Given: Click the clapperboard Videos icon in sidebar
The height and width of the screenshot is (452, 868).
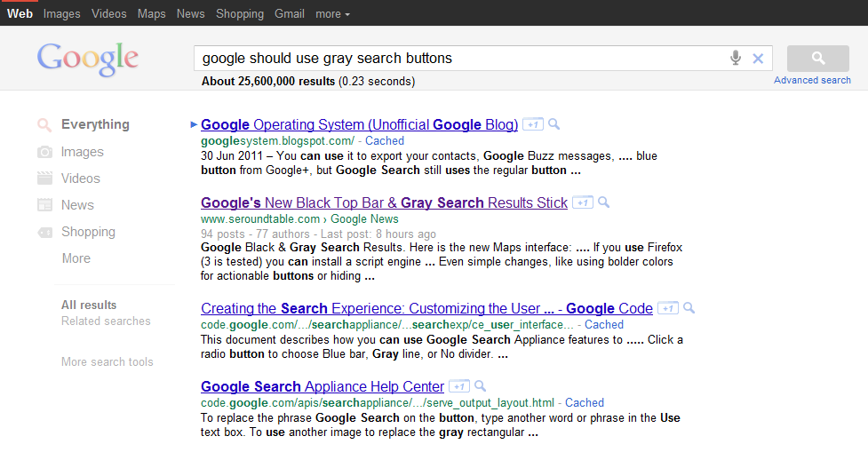Looking at the screenshot, I should coord(44,178).
